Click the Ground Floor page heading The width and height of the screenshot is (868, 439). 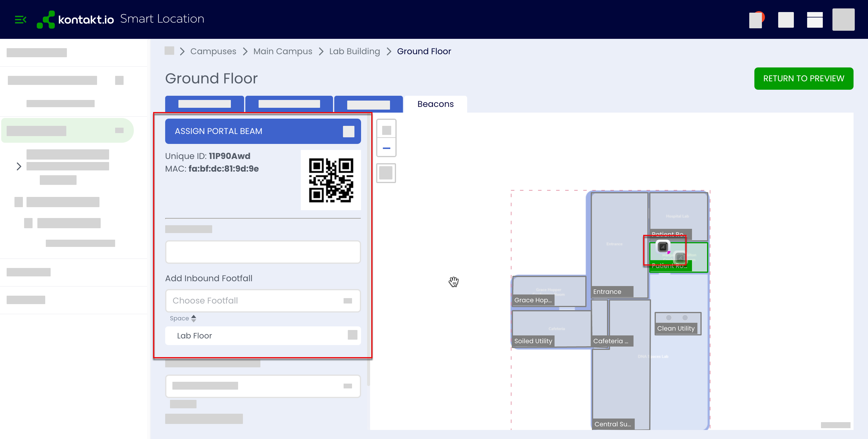pyautogui.click(x=211, y=79)
